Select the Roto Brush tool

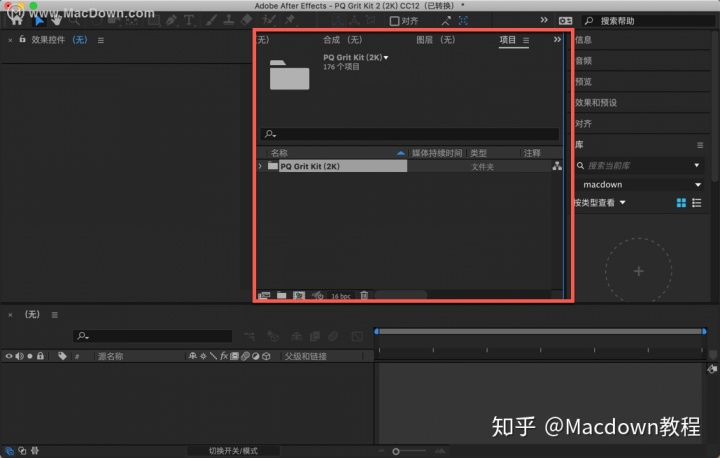269,20
